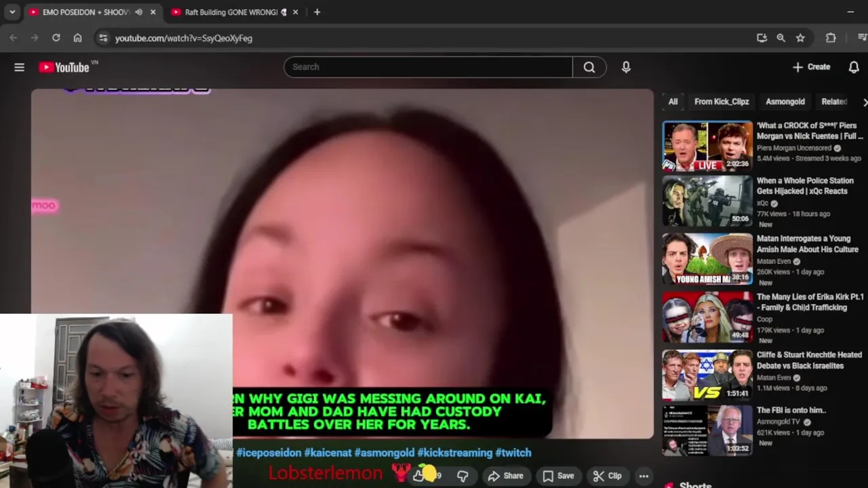
Task: Open 'When a Wholse Police Station Gets Hijacked' title
Action: pyautogui.click(x=805, y=186)
